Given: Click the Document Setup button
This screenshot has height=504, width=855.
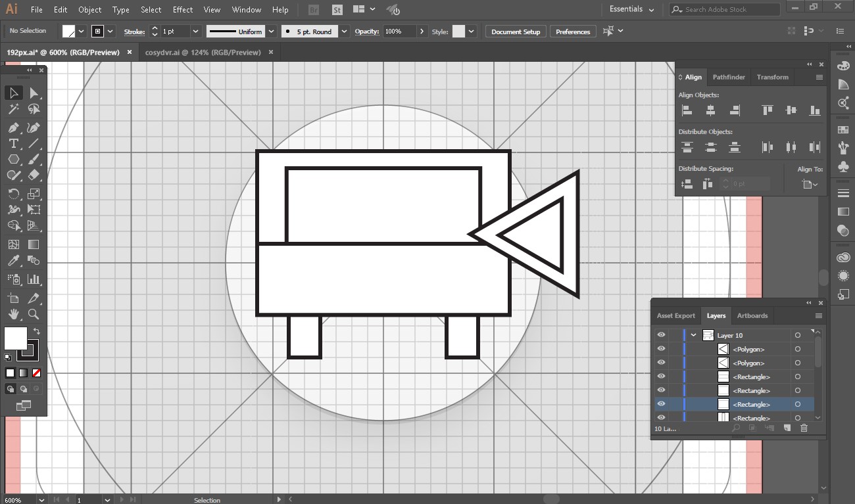Looking at the screenshot, I should tap(516, 32).
